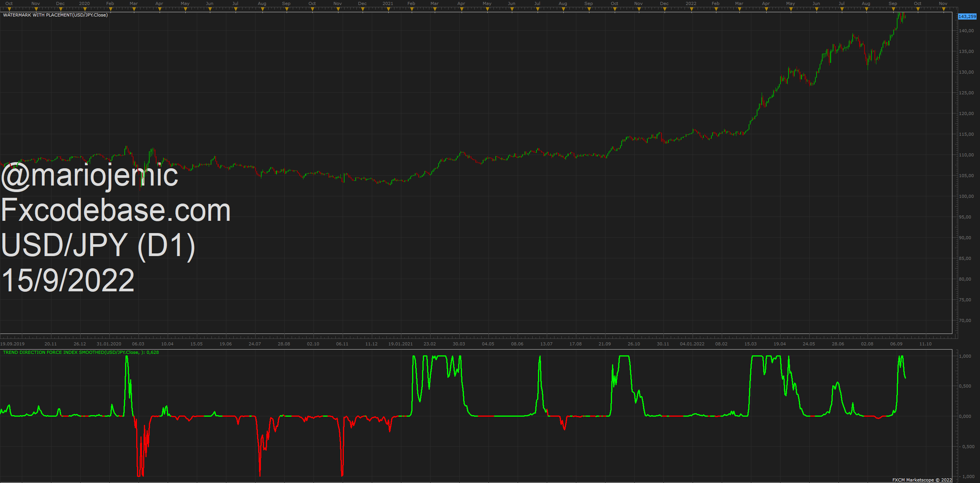
Task: Click the 13.07 date on time axis
Action: coord(546,344)
